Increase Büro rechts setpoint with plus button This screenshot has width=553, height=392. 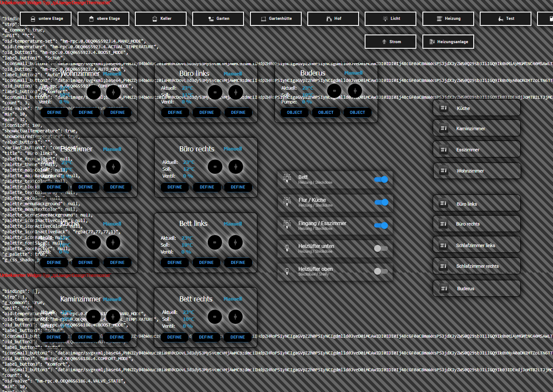[235, 166]
